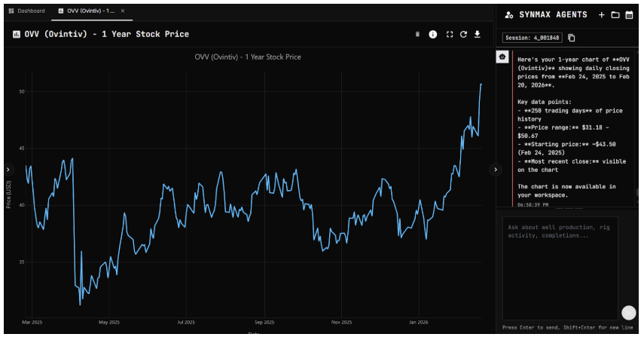This screenshot has height=337, width=644.
Task: Expand the chart to fullscreen
Action: click(450, 34)
